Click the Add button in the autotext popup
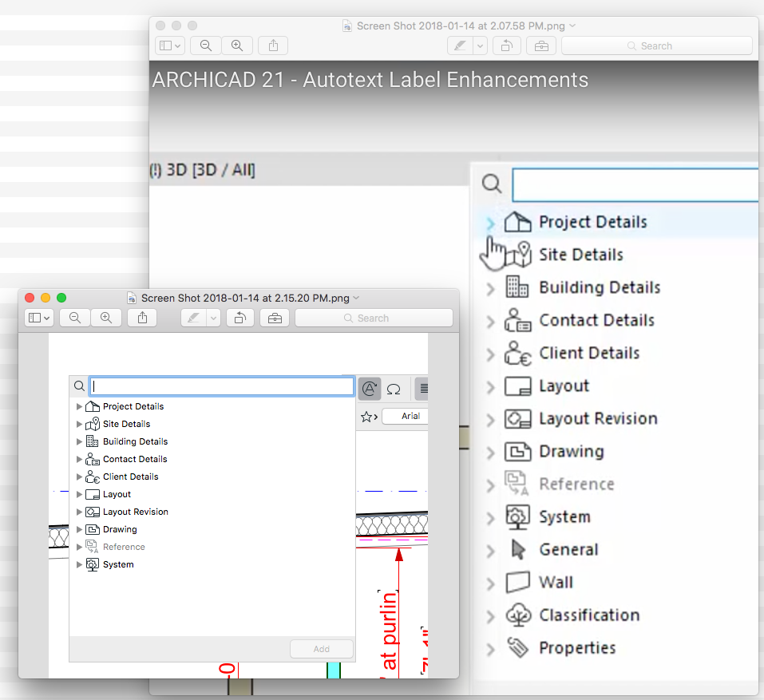The image size is (764, 700). tap(322, 649)
